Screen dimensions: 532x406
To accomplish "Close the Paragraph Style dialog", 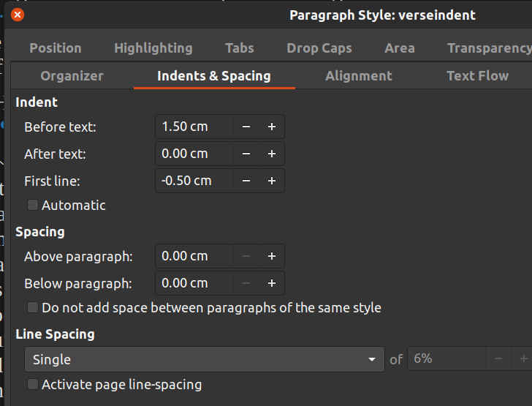I will click(x=18, y=15).
